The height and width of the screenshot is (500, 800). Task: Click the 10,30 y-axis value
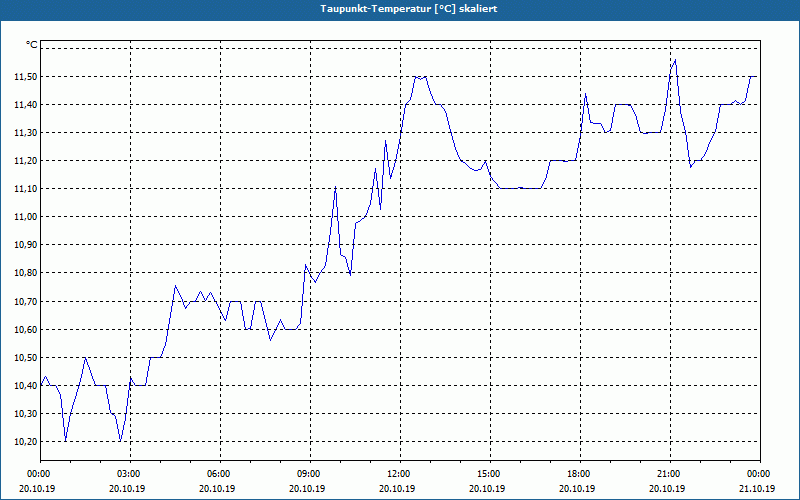point(26,414)
